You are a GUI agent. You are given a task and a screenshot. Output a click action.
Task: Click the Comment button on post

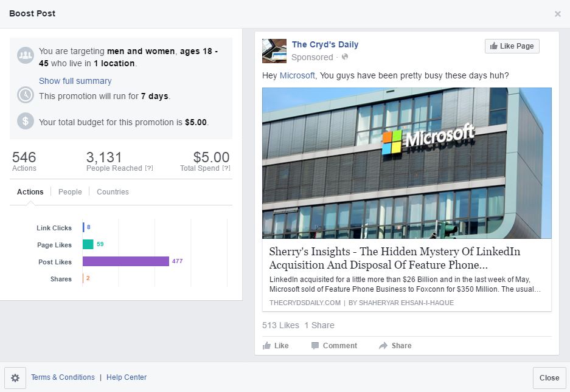[335, 345]
